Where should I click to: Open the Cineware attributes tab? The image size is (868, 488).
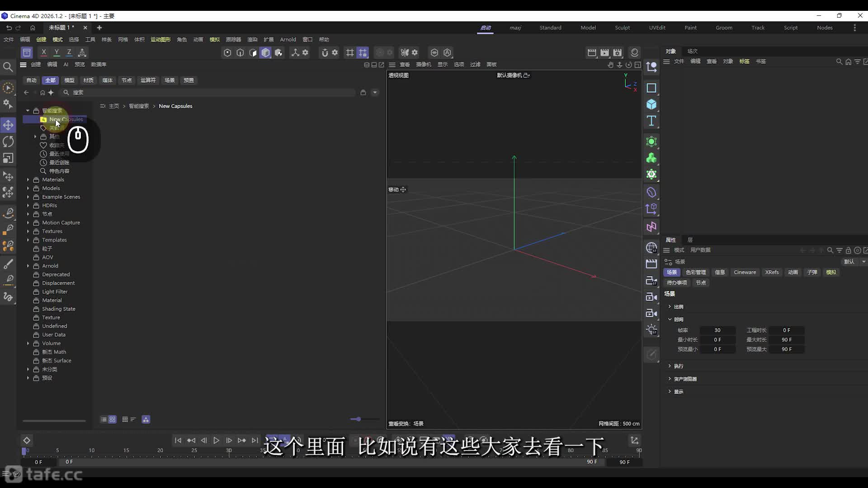pos(745,272)
